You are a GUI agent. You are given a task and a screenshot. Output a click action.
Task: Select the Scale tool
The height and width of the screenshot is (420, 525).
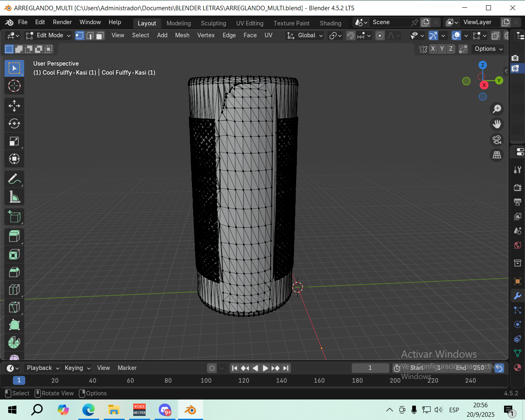[x=14, y=142]
